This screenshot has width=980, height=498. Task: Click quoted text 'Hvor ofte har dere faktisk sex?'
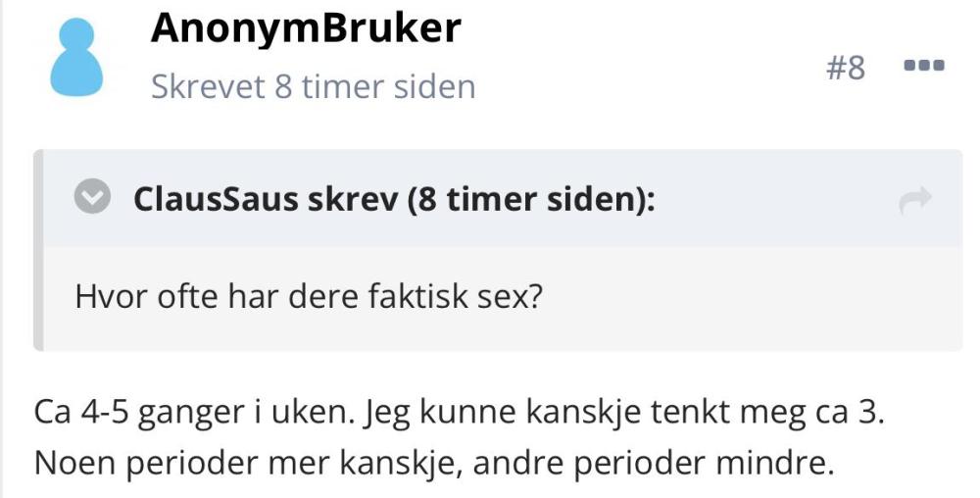coord(309,296)
